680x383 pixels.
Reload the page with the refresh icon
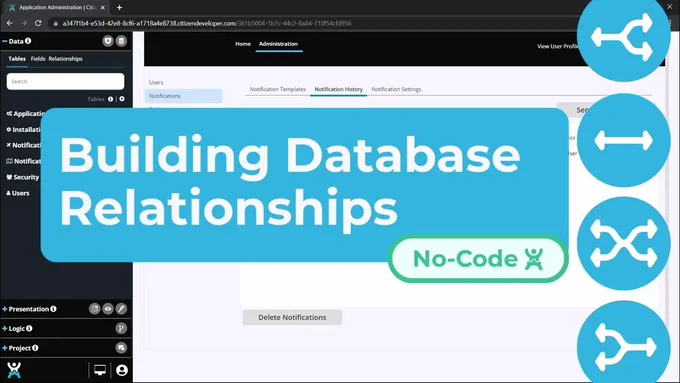(x=38, y=23)
